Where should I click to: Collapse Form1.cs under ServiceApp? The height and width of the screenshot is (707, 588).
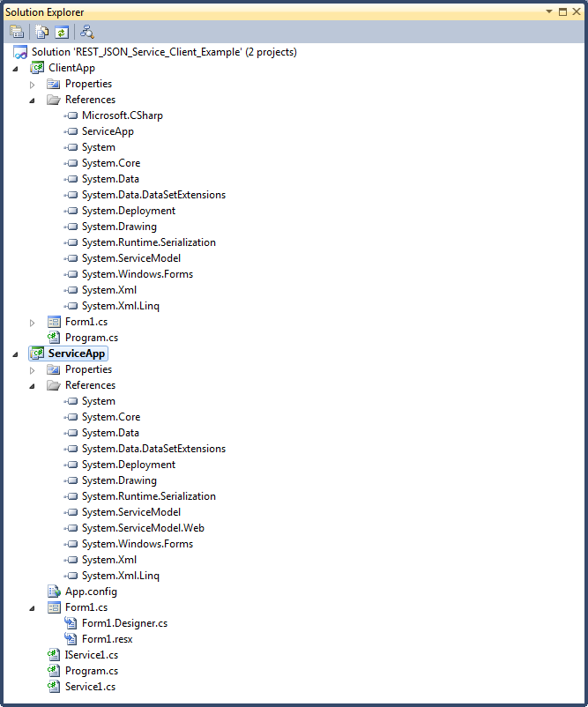coord(32,608)
